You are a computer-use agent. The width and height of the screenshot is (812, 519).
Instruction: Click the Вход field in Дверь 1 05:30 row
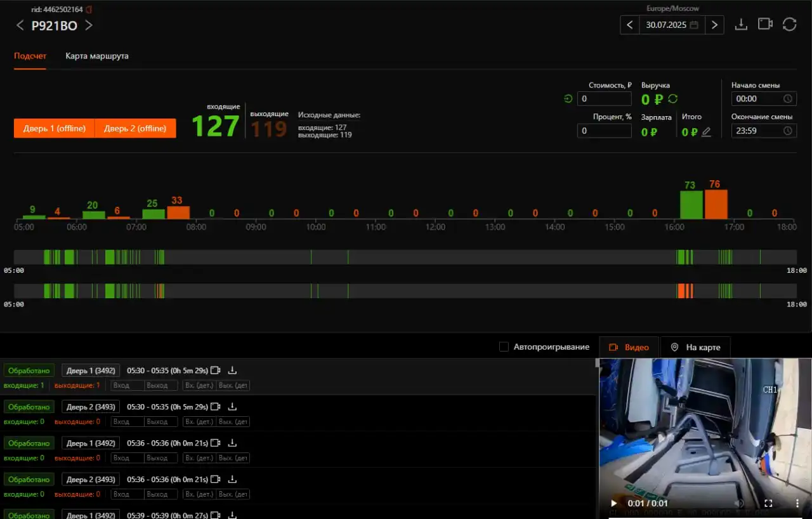point(128,385)
